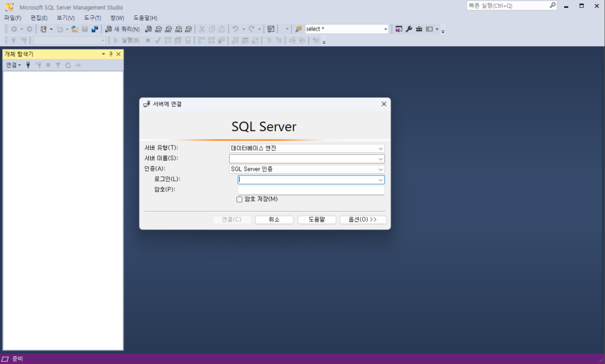Open the 편집(E) menu

click(x=39, y=18)
